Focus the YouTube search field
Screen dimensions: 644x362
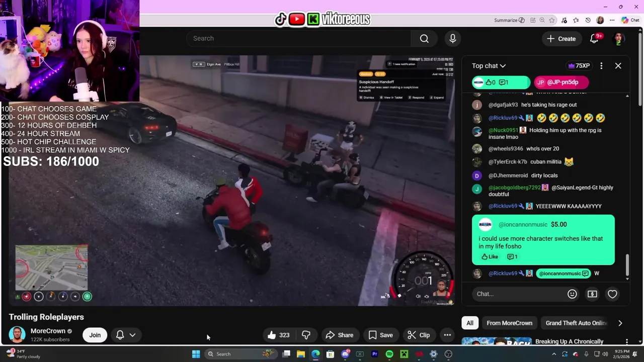click(299, 39)
